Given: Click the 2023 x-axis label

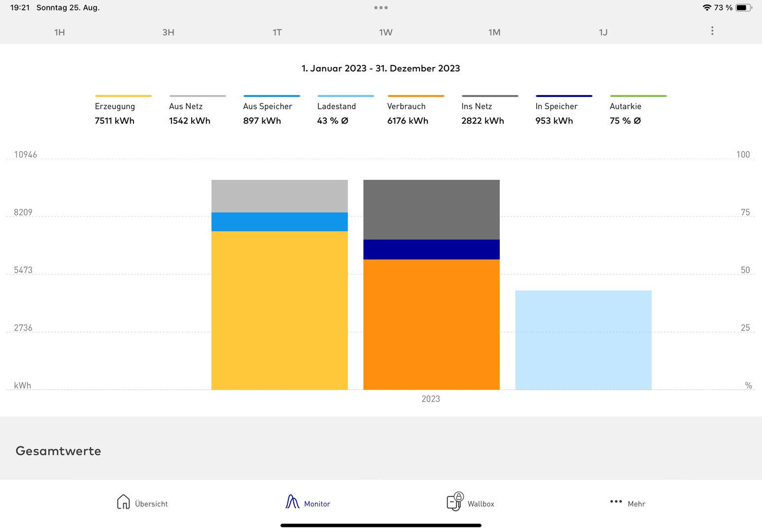Looking at the screenshot, I should pyautogui.click(x=431, y=399).
